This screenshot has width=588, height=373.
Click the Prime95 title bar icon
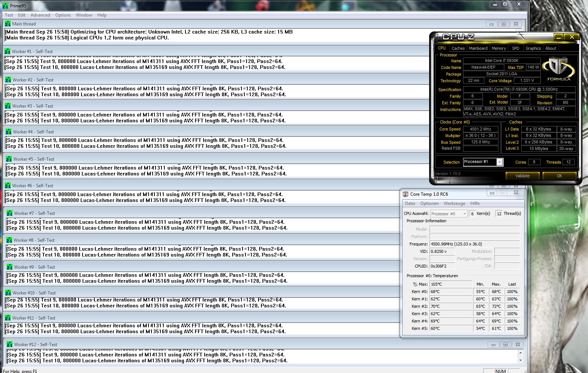[5, 6]
